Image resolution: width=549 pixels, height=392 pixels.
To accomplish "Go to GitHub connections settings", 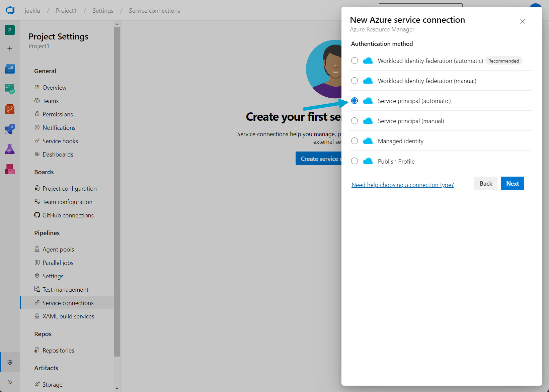I will [68, 215].
